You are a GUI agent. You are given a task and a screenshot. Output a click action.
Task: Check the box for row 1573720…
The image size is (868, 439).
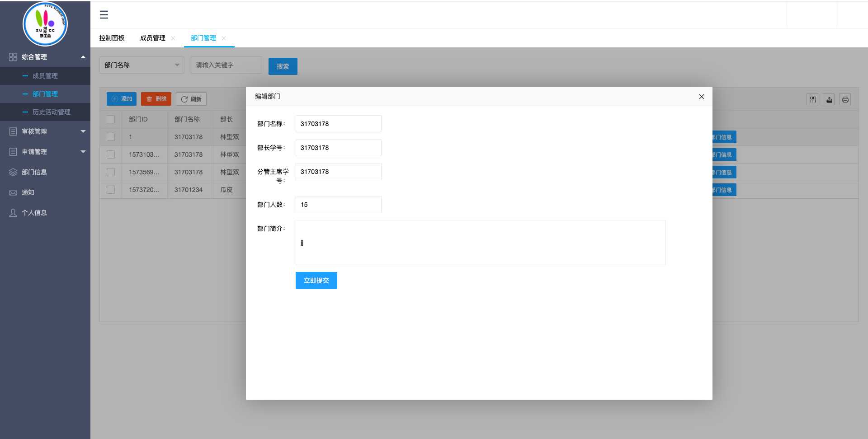tap(111, 190)
